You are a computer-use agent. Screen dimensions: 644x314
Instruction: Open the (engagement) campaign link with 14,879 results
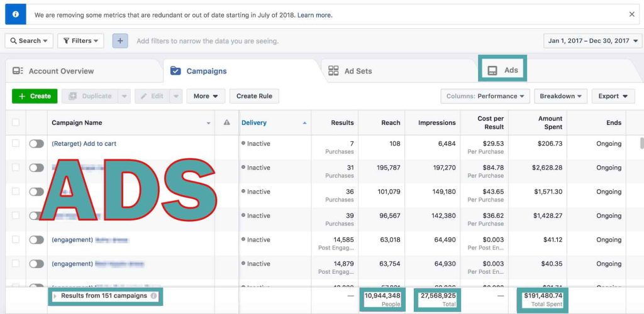(x=97, y=264)
